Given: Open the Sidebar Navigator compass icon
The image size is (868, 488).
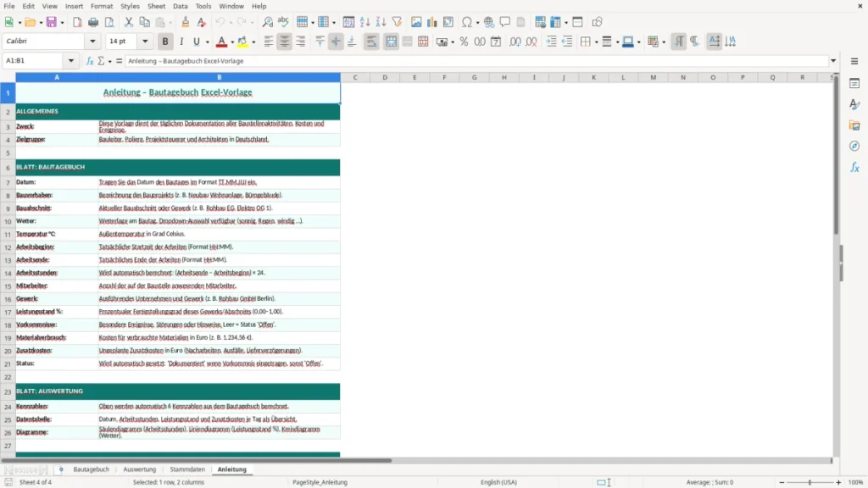Looking at the screenshot, I should point(854,146).
